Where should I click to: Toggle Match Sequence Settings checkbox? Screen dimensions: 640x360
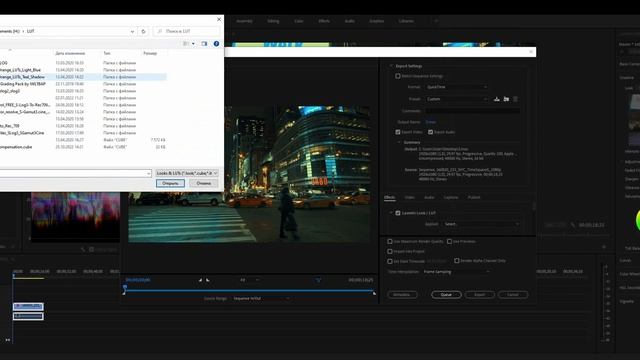click(398, 76)
